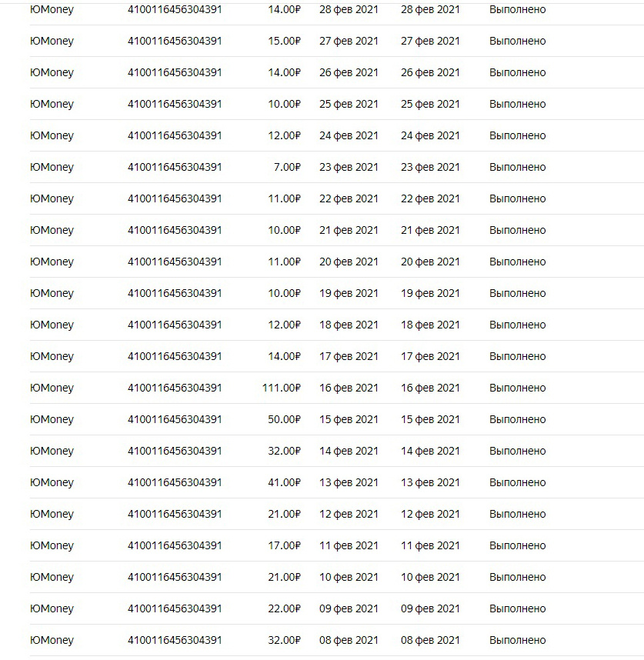Click 12.00₽ amount on 18 фев
Viewport: 644px width, 660px height.
[x=284, y=325]
